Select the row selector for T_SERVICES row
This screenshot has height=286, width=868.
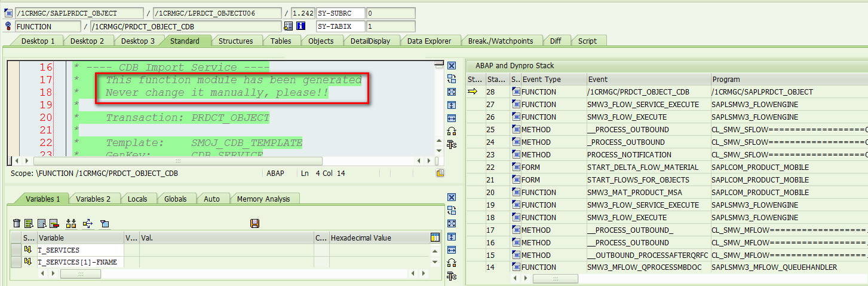coord(16,250)
